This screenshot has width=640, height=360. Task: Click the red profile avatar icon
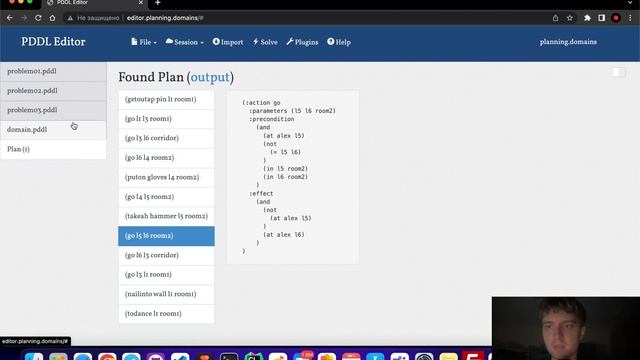click(x=616, y=18)
